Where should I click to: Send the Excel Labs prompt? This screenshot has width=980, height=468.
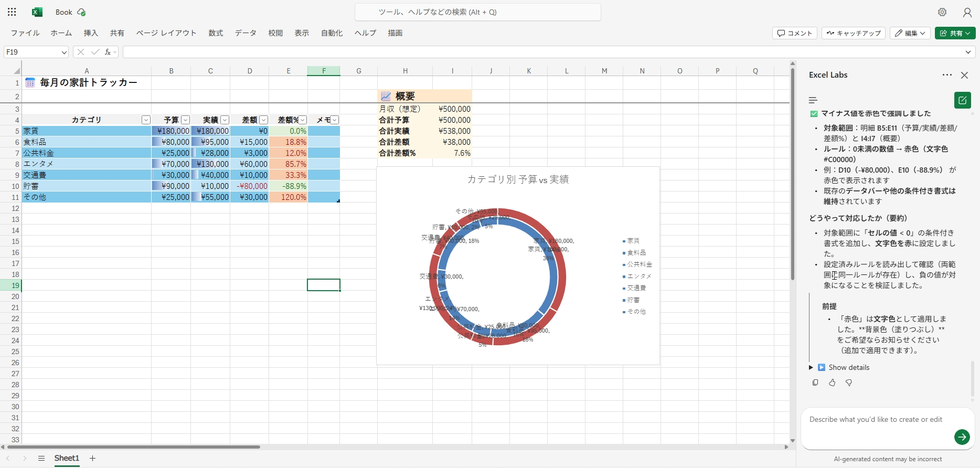tap(962, 437)
